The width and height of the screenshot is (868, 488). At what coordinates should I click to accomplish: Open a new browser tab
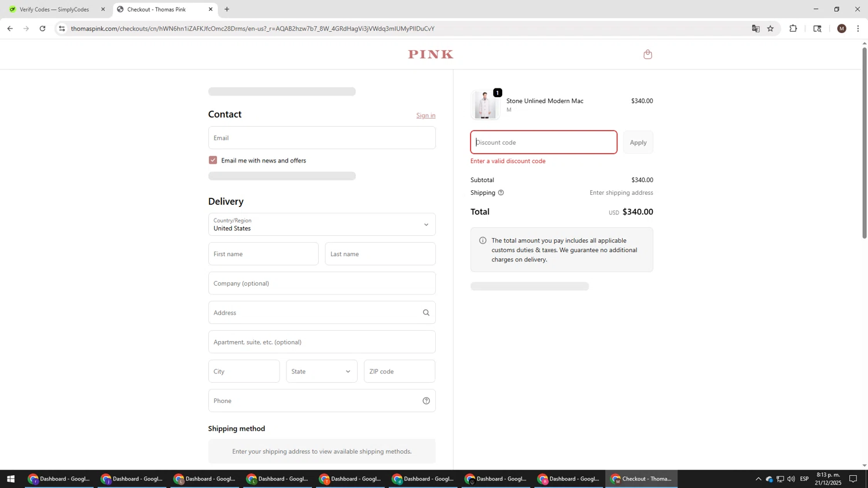point(227,9)
